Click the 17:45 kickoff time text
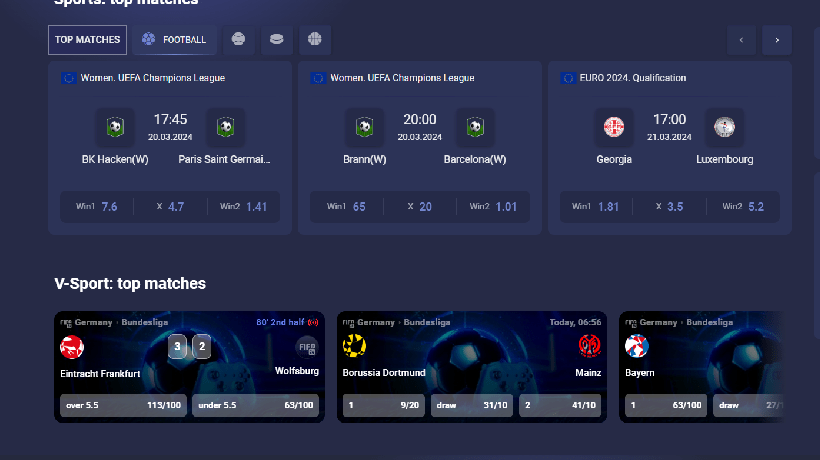The width and height of the screenshot is (820, 460). click(170, 120)
